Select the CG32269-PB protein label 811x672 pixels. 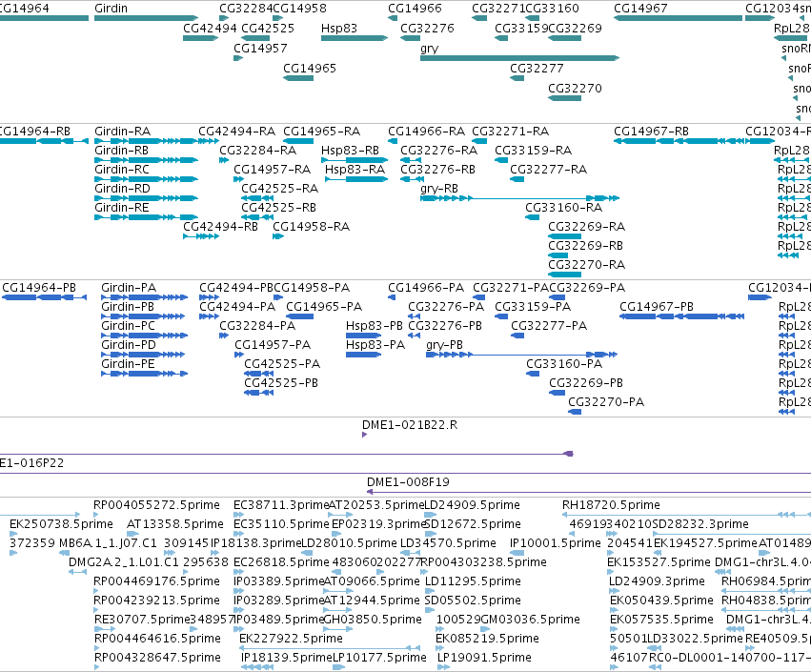[586, 383]
